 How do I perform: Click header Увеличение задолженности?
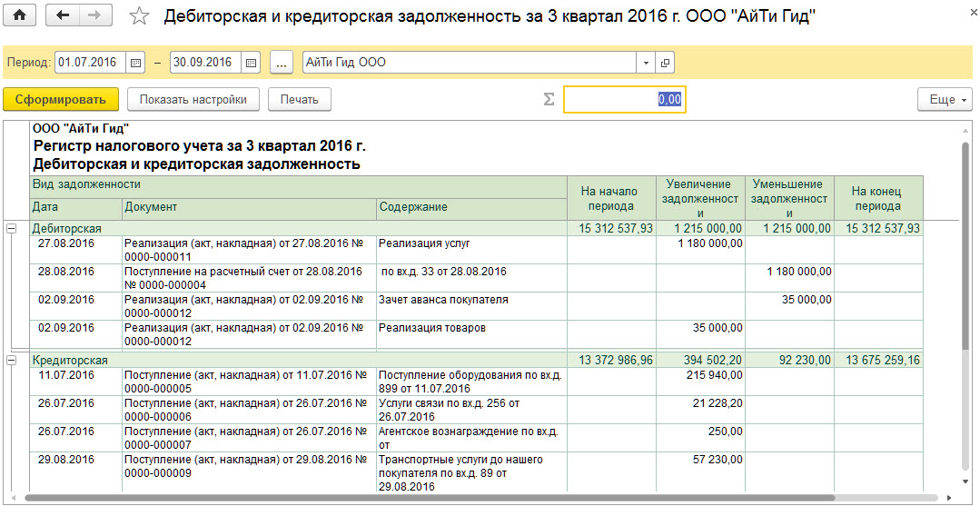pos(700,199)
